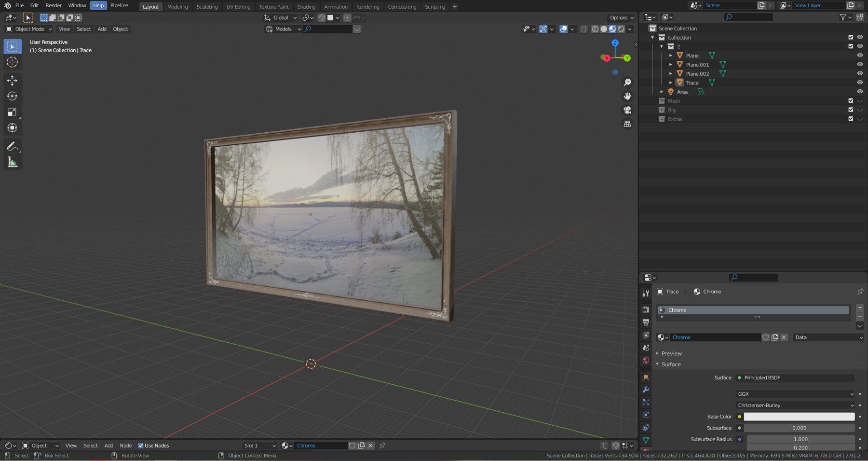Open the Render properties tab
Viewport: 868px width, 461px height.
point(646,309)
